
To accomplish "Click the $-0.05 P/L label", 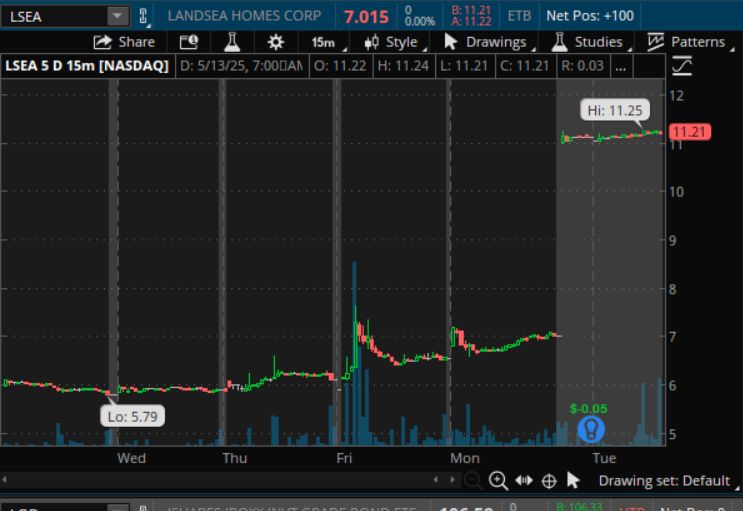I will click(588, 409).
